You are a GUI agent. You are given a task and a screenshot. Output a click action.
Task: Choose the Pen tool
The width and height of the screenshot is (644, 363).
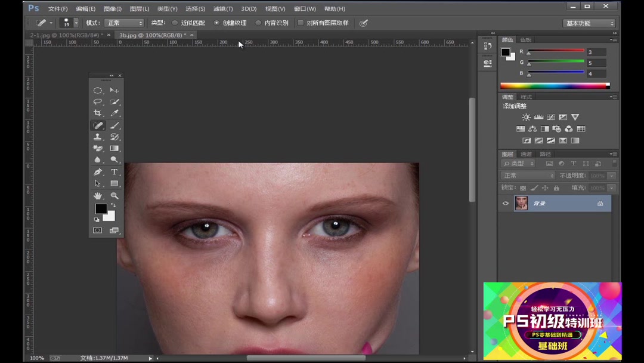pos(98,172)
